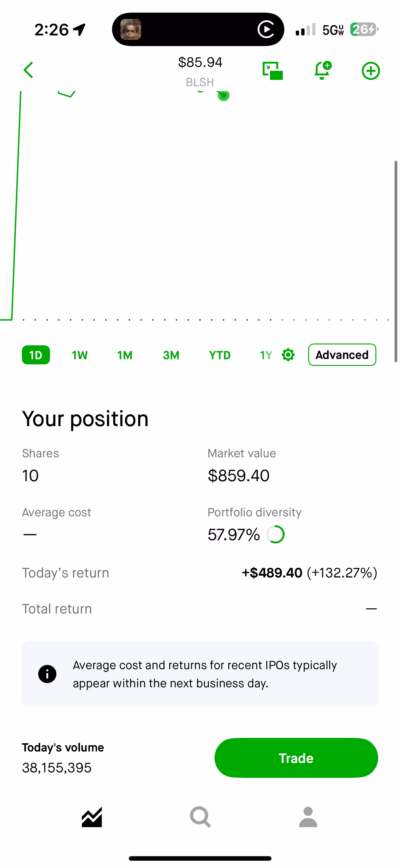400x868 pixels.
Task: Tap the current price dot on chart
Action: click(x=224, y=96)
